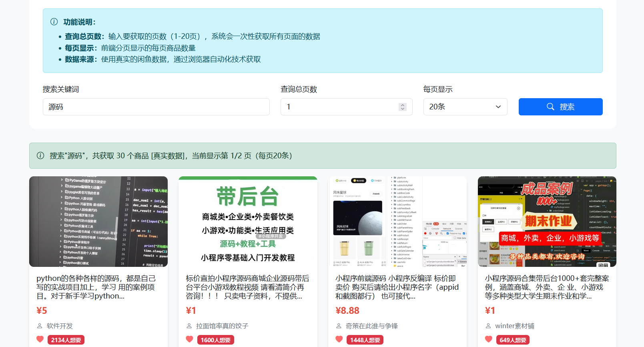Open the Python source code product thumbnail

pos(98,222)
